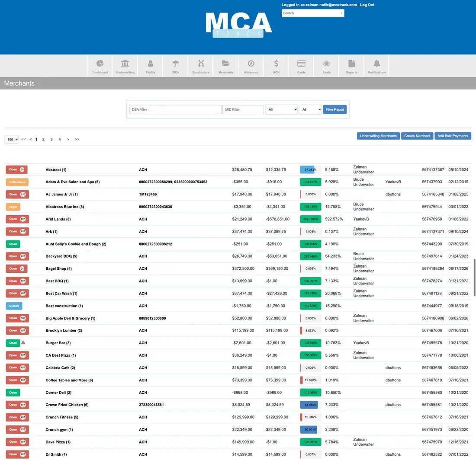Click Add Bulk Payments button
This screenshot has height=460, width=476.
tap(453, 136)
